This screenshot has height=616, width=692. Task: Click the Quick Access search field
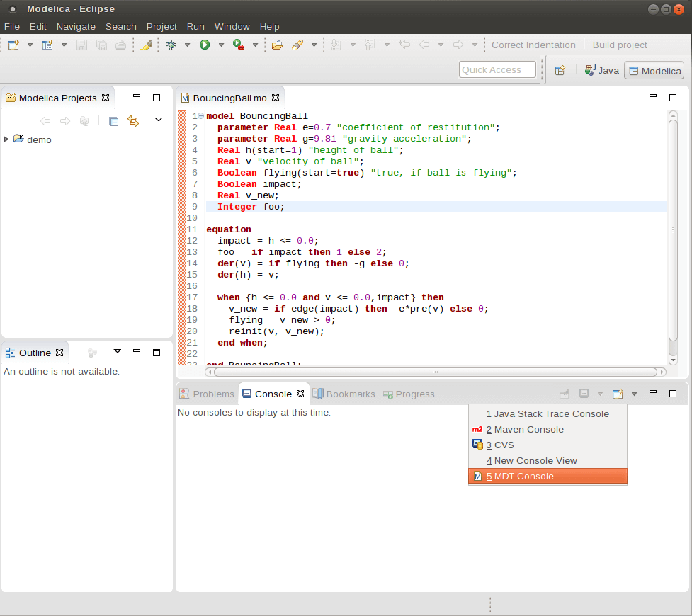click(x=496, y=69)
